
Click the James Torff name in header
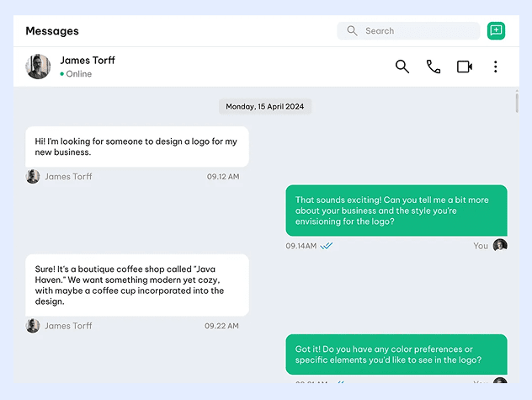coord(88,61)
